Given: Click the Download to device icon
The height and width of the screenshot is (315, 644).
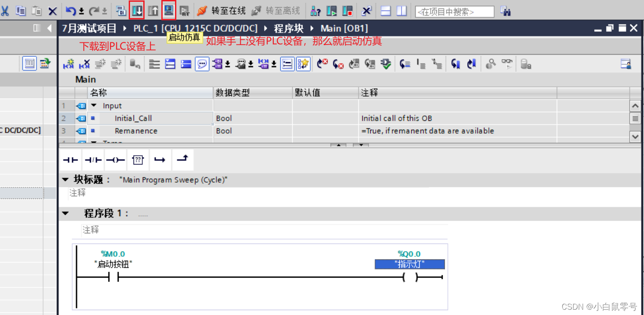Looking at the screenshot, I should click(137, 11).
